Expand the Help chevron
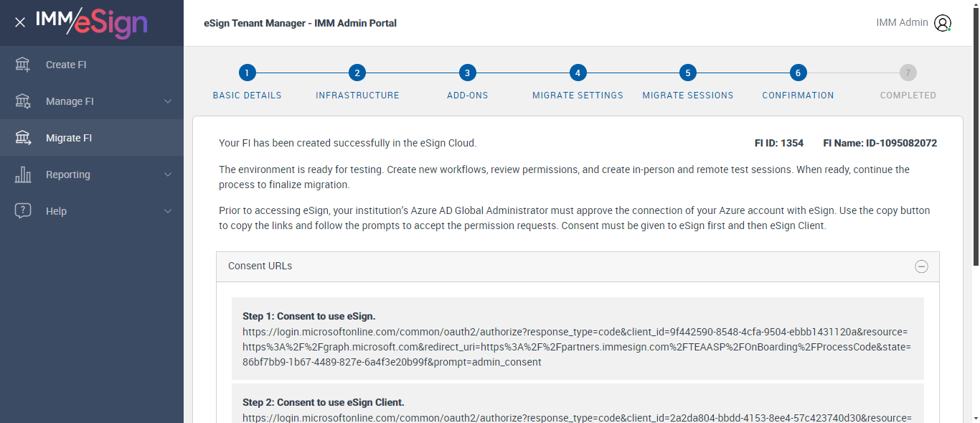 tap(168, 211)
